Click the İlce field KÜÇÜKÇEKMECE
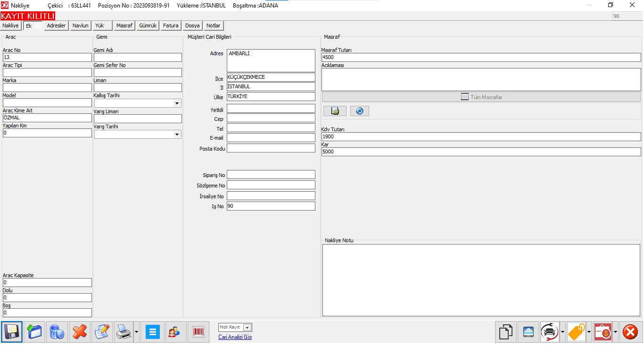 point(271,77)
